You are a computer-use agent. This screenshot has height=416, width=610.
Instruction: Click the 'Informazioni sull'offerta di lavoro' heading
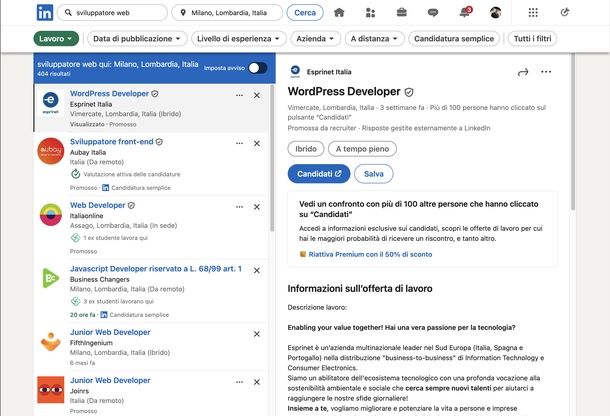pyautogui.click(x=360, y=288)
